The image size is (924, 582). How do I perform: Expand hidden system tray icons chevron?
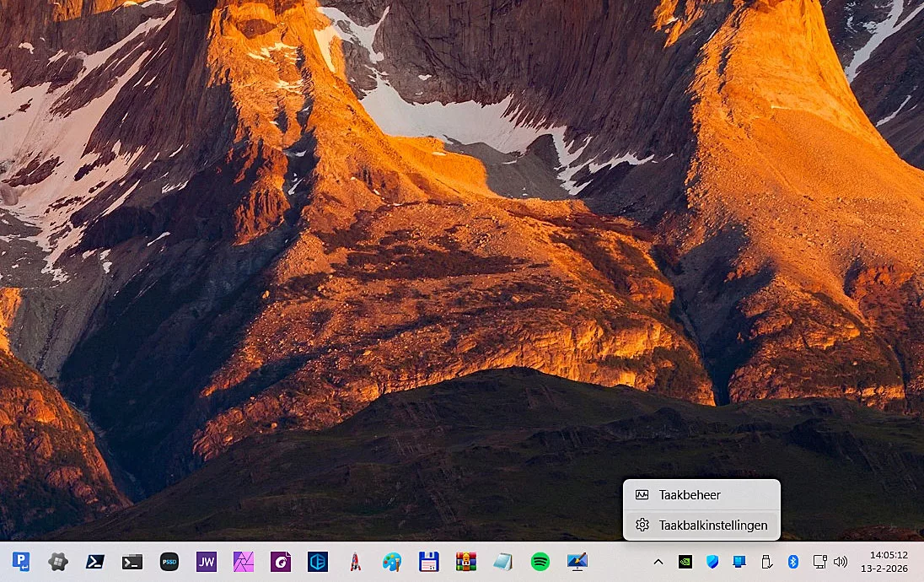(x=658, y=562)
